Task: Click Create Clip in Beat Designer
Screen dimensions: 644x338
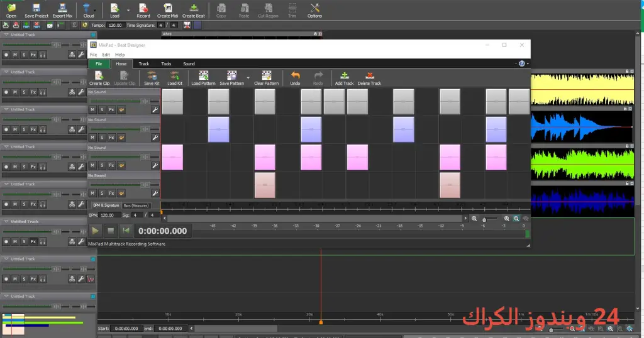Action: coord(99,78)
